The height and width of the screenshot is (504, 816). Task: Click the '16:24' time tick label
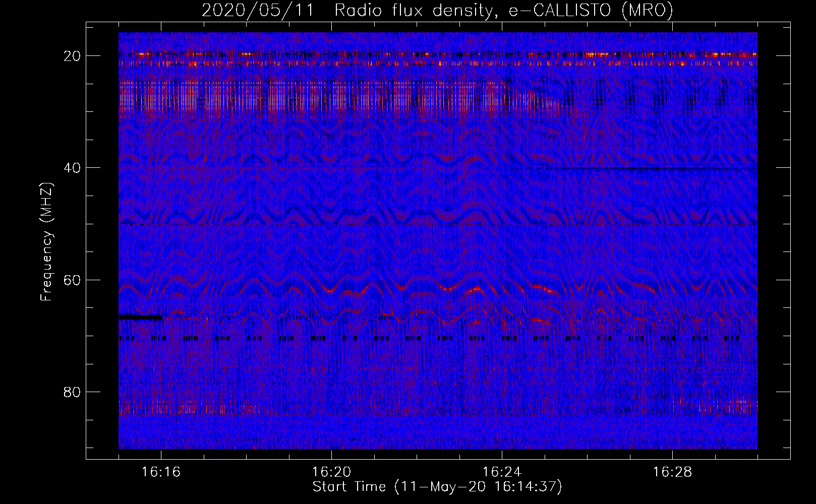click(x=502, y=472)
